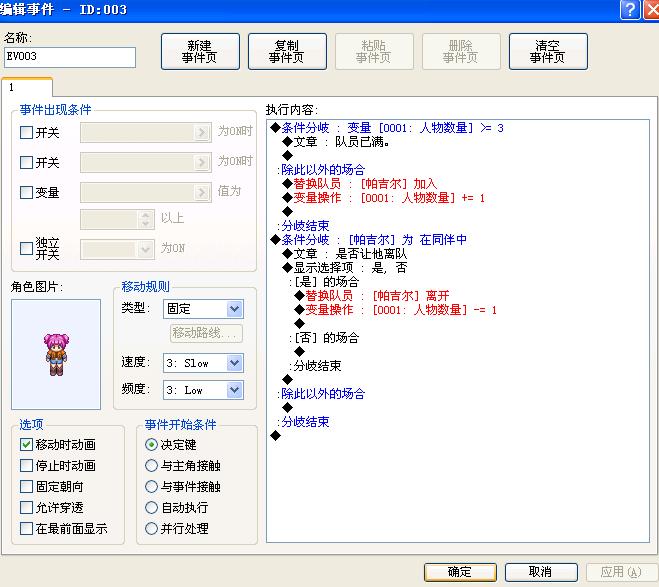Enable the first 开关 condition checkbox
The height and width of the screenshot is (587, 659).
[x=26, y=132]
